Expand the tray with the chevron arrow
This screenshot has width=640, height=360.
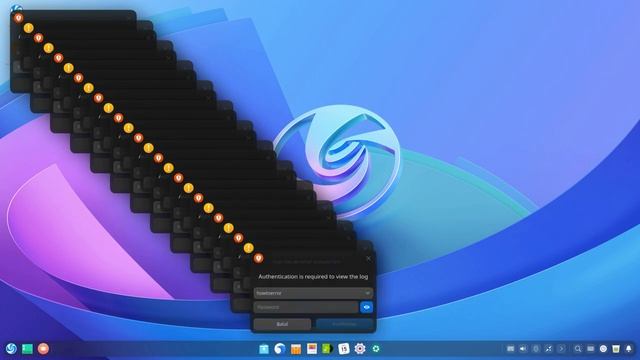click(x=562, y=349)
